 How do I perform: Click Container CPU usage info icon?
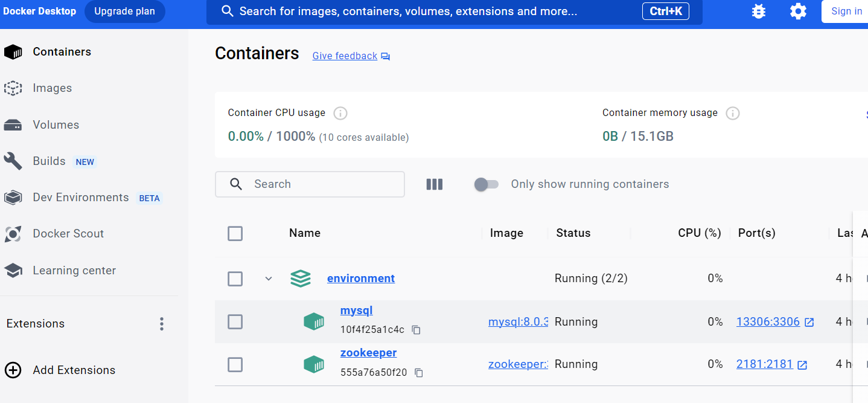coord(340,113)
